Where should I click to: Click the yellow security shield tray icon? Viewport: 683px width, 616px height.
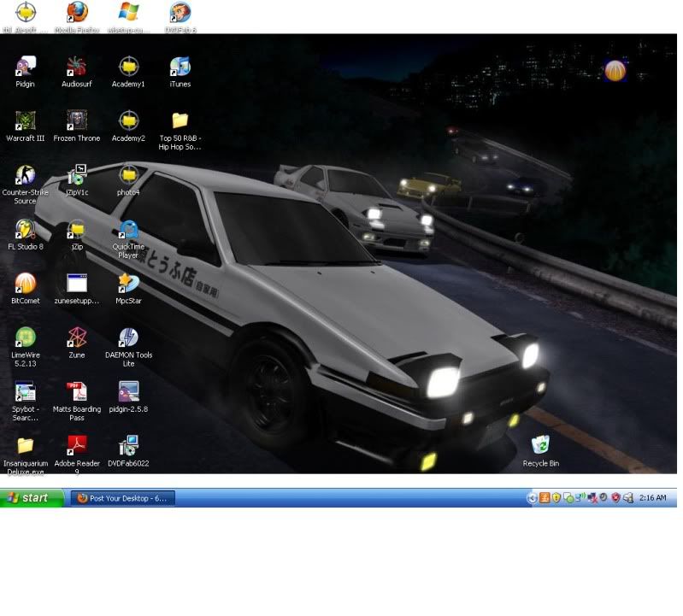[x=556, y=497]
